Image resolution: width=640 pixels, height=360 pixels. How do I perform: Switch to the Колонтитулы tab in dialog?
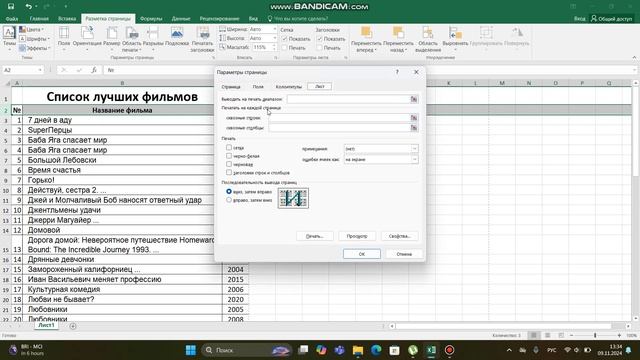click(x=289, y=87)
